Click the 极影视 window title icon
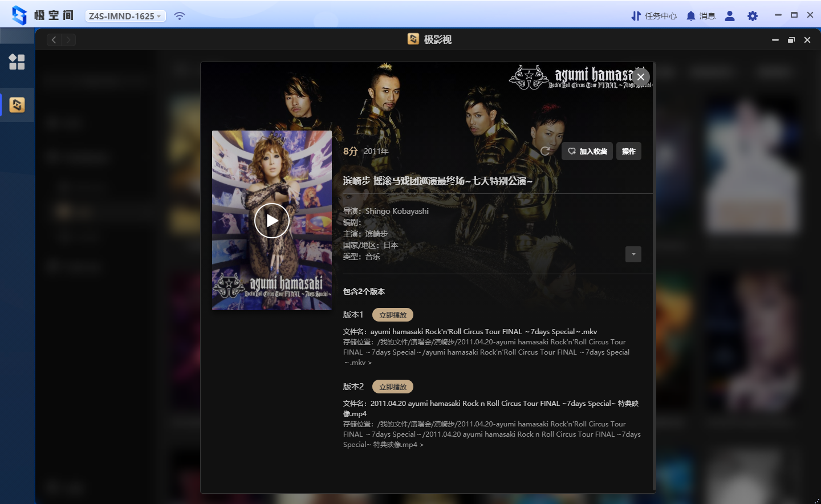This screenshot has height=504, width=821. coord(413,39)
